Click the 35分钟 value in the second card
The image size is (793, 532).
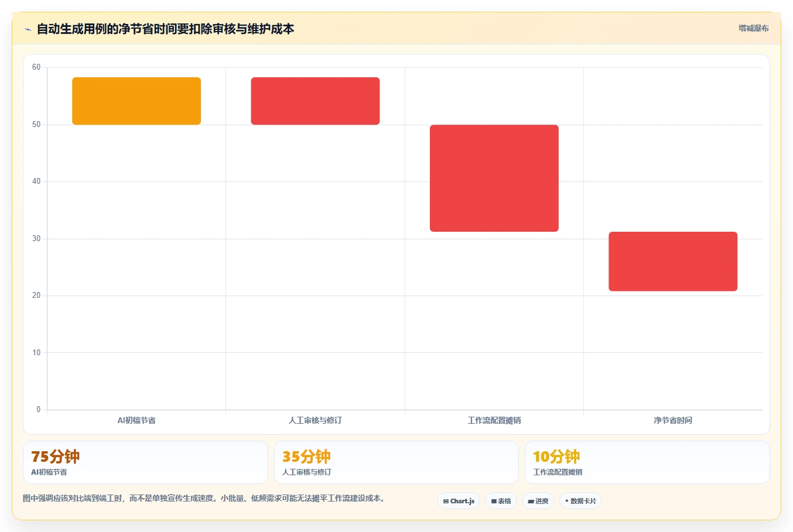pos(306,457)
